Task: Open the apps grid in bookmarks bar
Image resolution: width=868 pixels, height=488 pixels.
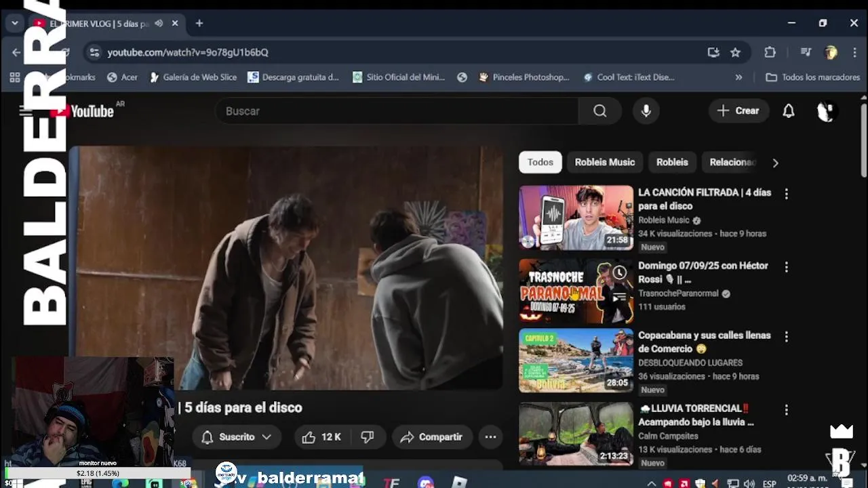Action: click(x=14, y=77)
